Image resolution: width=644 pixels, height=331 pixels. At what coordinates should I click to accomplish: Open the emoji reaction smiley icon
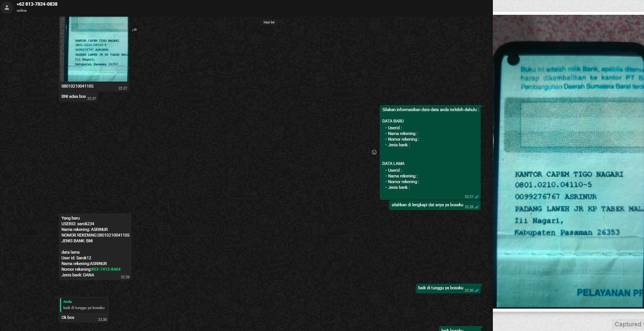374,152
